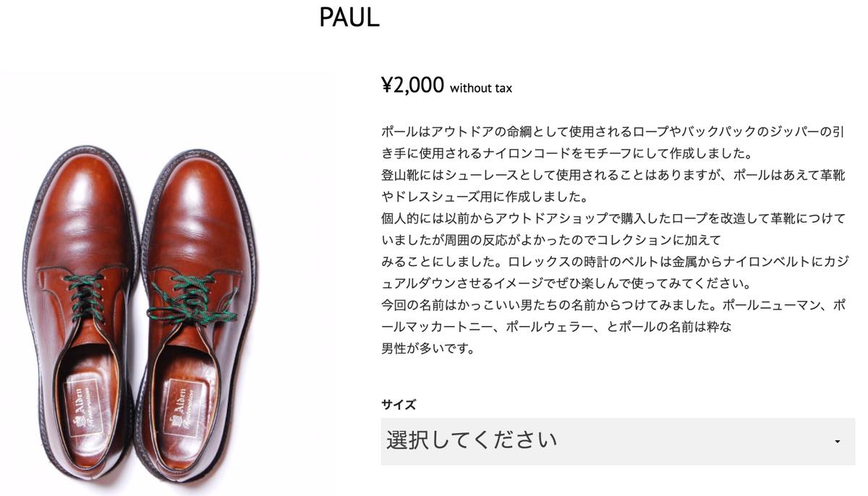Viewport: 868px width, 496px height.
Task: Open the サイズ selection dropdown
Action: point(617,441)
